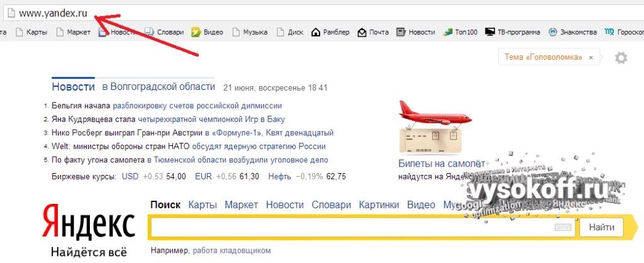Open news about «Формуле-1», Квят двенадцатый

pyautogui.click(x=269, y=133)
